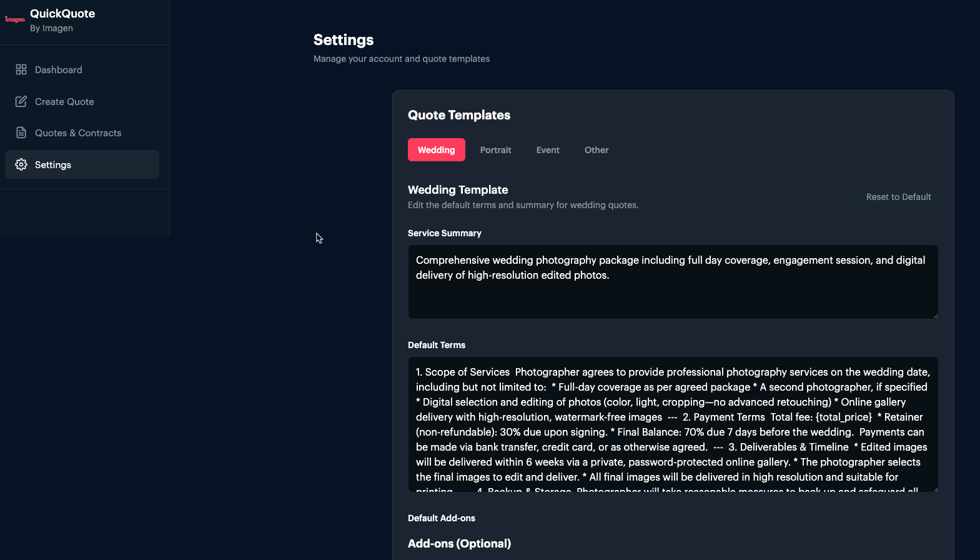
Task: Click the Dashboard grid icon
Action: coord(21,69)
